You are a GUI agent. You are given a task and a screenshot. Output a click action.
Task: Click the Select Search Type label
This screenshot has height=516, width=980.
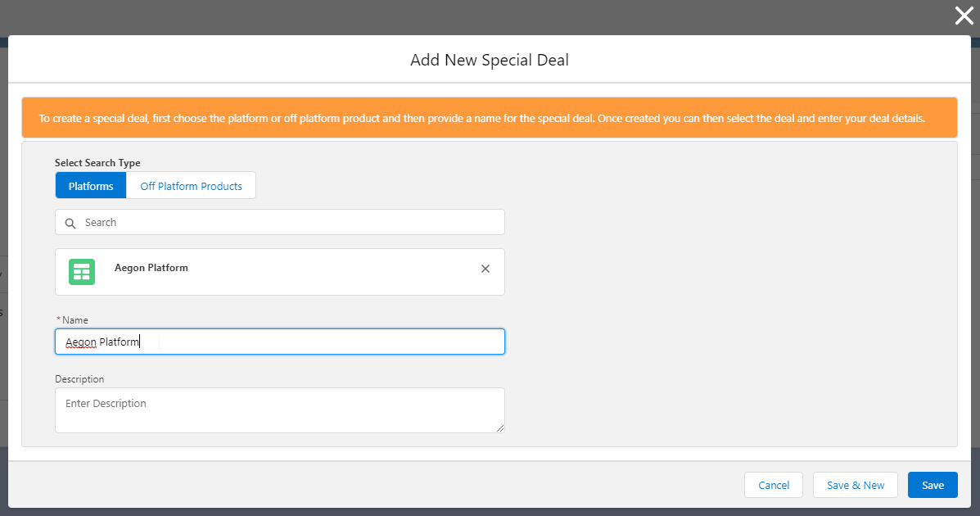(97, 163)
